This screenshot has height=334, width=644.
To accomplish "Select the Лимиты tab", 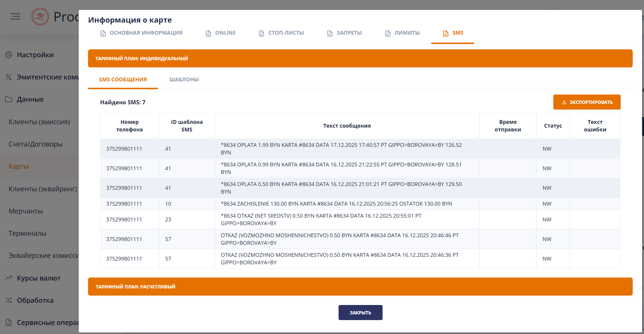I will tap(402, 33).
